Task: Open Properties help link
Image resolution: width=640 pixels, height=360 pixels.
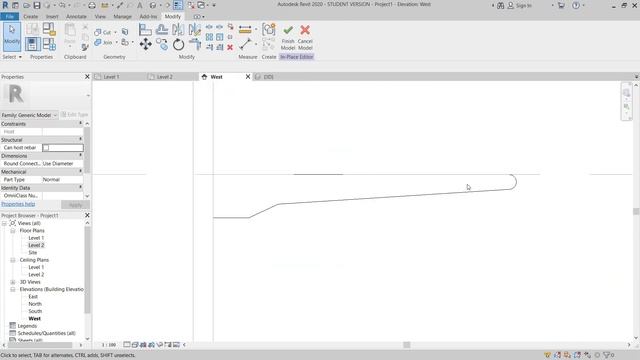Action: click(18, 204)
